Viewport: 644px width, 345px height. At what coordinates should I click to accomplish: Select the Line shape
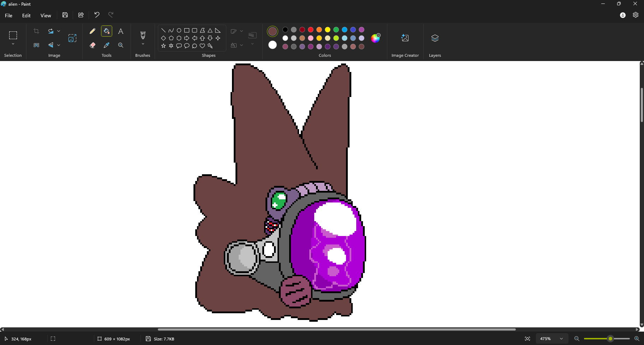pos(163,30)
